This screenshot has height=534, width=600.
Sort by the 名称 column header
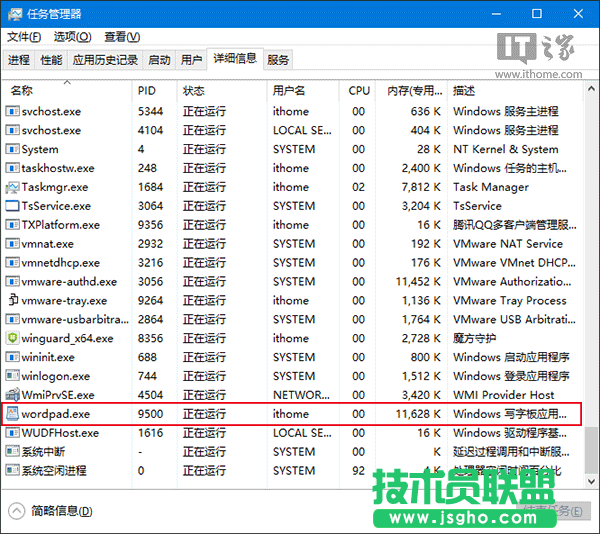[x=67, y=91]
